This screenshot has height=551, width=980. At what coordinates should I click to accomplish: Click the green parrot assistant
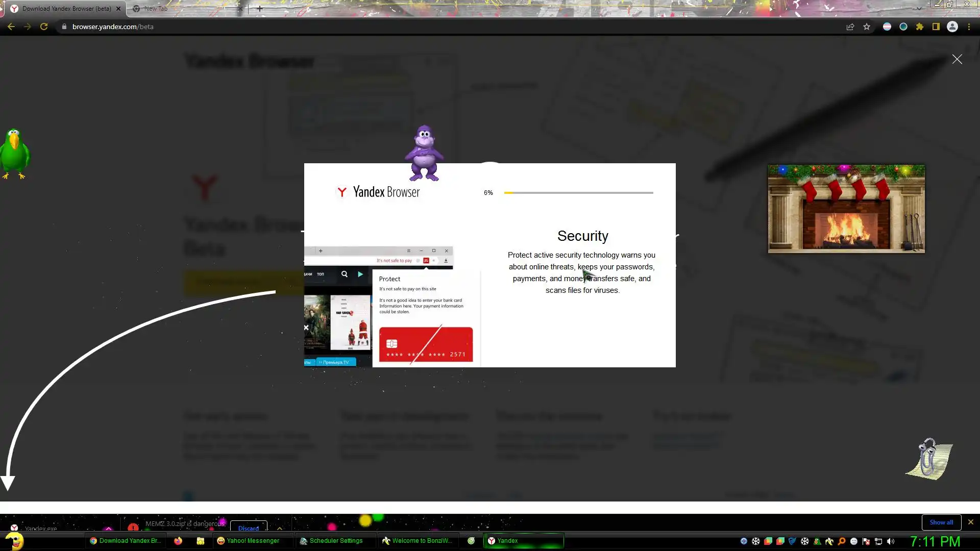click(x=15, y=153)
